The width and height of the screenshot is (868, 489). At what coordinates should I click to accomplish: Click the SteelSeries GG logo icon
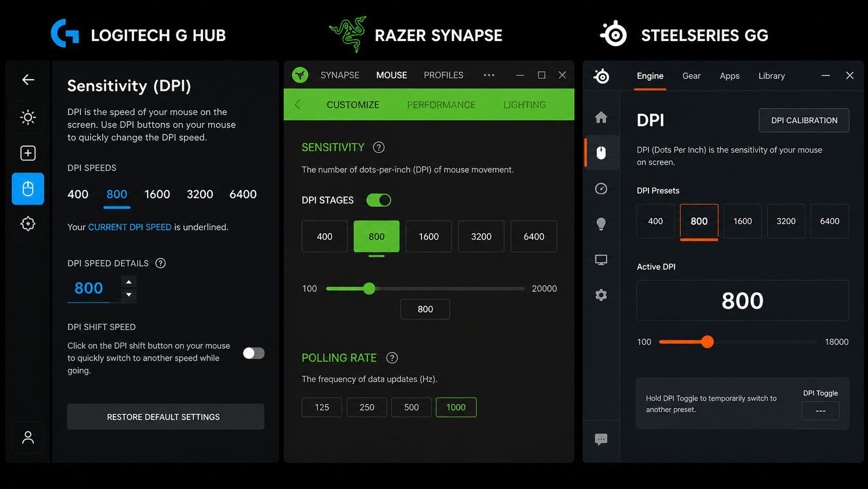(602, 76)
